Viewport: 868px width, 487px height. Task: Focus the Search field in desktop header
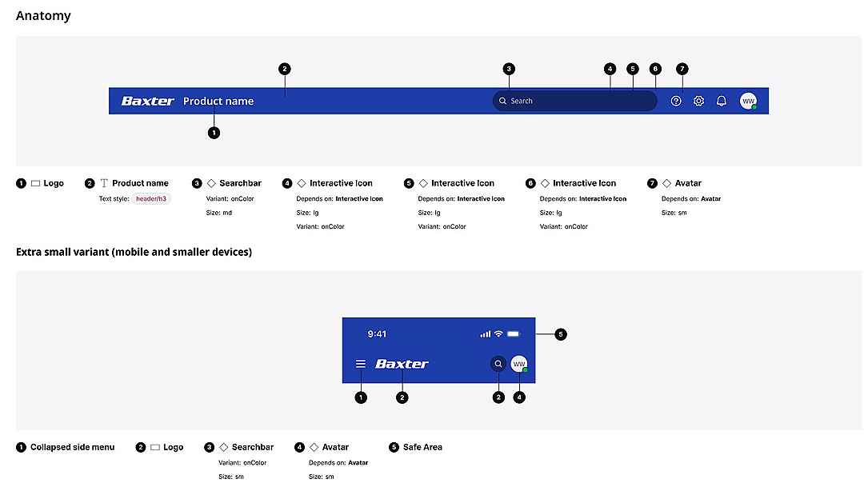574,102
